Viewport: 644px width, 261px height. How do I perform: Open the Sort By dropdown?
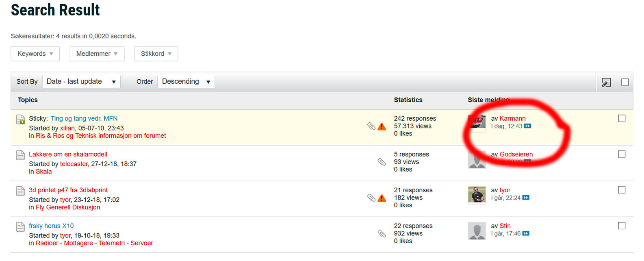[x=81, y=82]
